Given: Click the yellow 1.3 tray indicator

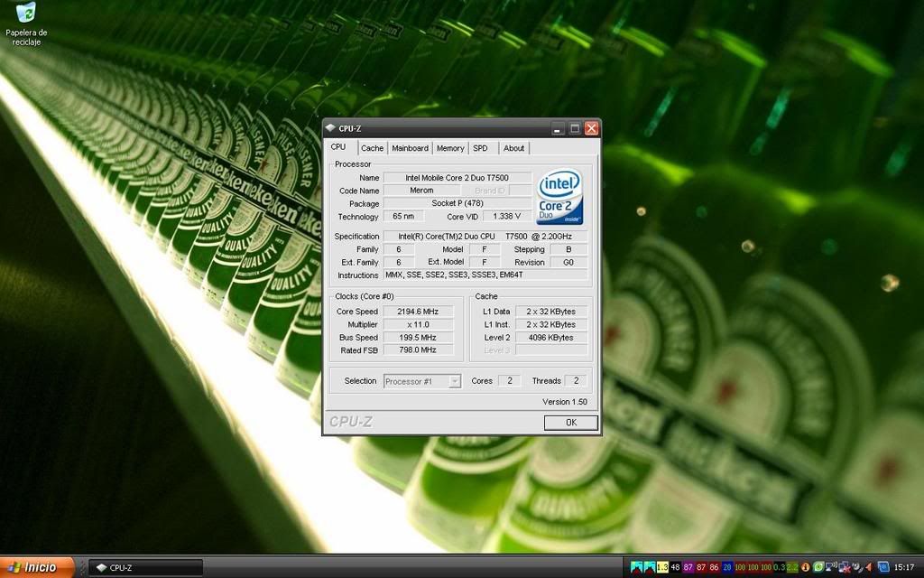Looking at the screenshot, I should 662,567.
